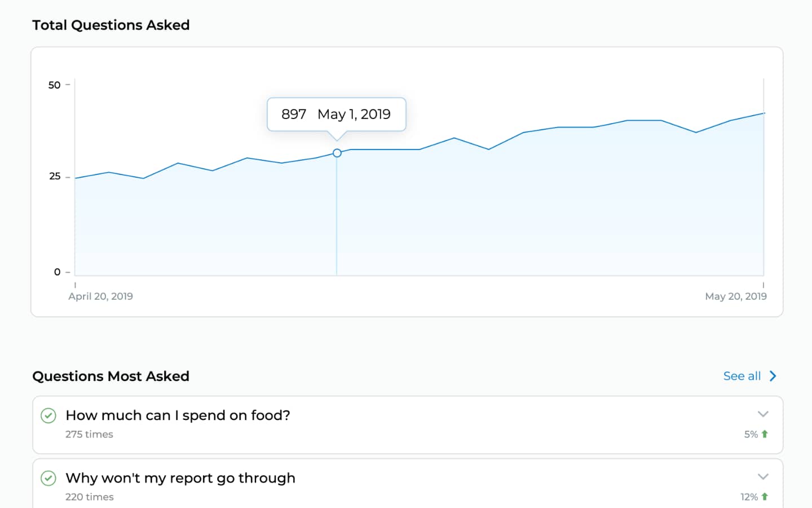Click the green check icon beside food question
812x508 pixels.
coord(48,416)
